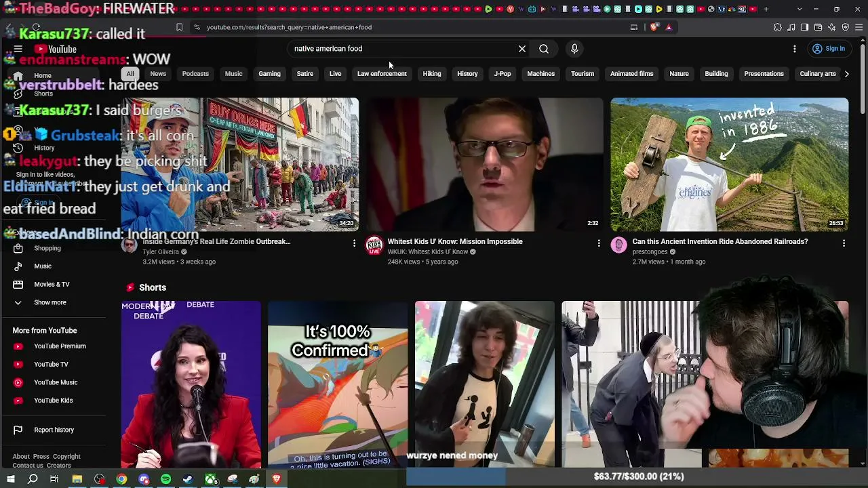Open Ancient Invention Railroads video thumbnail

(x=730, y=164)
